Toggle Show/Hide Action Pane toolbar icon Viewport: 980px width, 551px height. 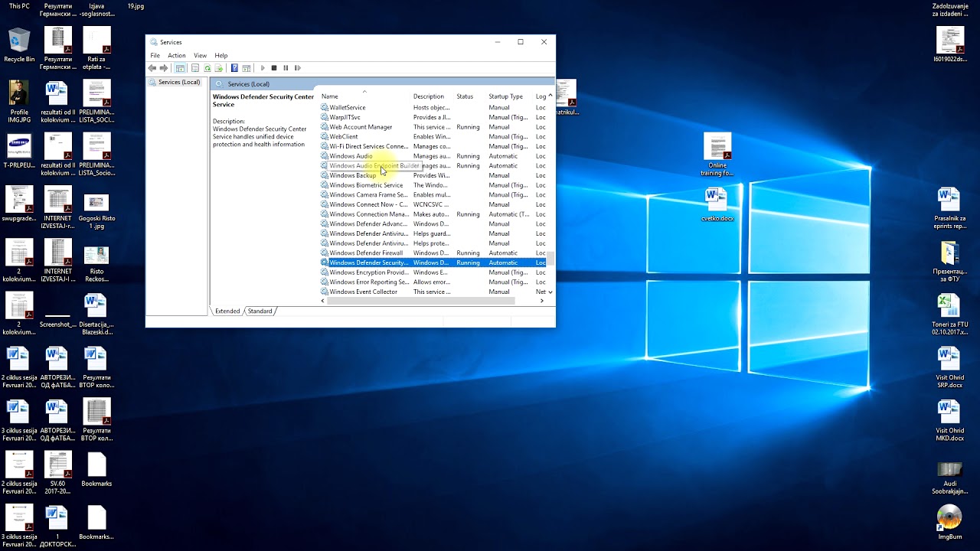tap(246, 68)
